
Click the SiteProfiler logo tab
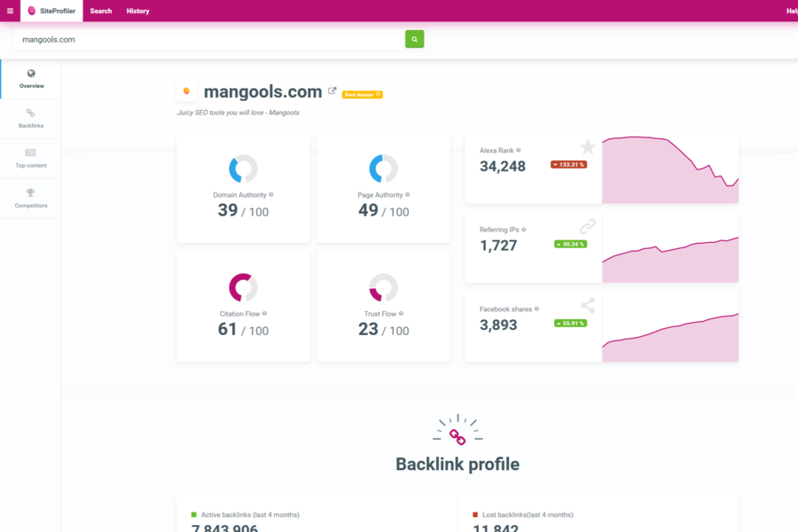point(51,11)
